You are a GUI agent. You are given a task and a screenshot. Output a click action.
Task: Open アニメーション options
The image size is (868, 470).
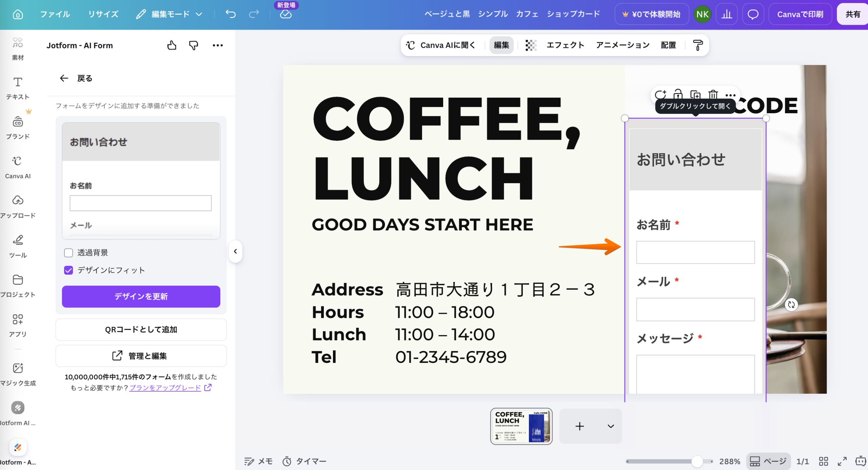pos(623,45)
